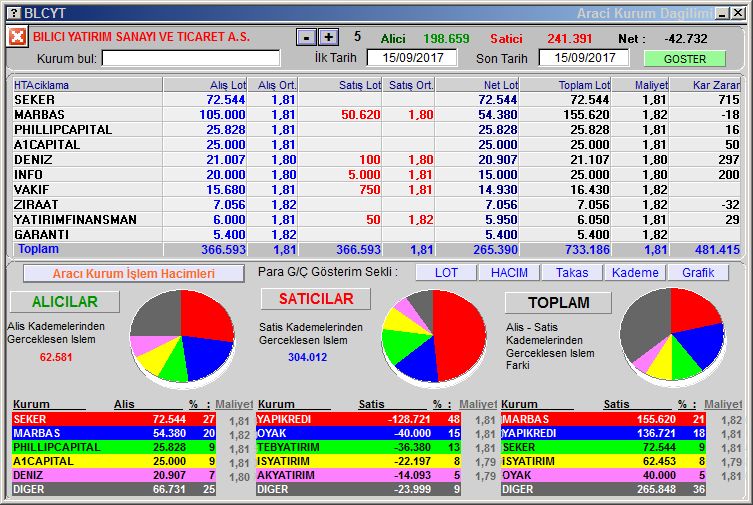Open the Grafik view
Image resolution: width=753 pixels, height=505 pixels.
698,272
